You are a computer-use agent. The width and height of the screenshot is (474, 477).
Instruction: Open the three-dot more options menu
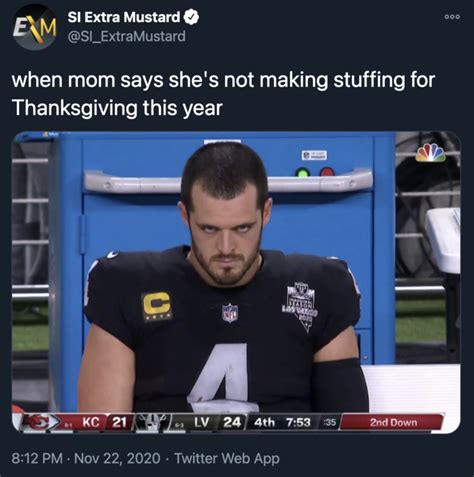(x=452, y=17)
